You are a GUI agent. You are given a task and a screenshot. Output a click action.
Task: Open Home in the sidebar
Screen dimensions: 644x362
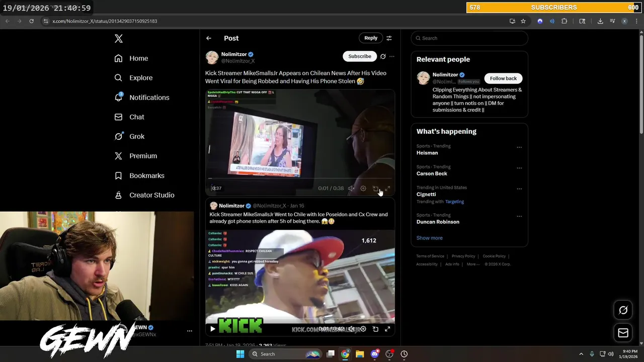131,58
